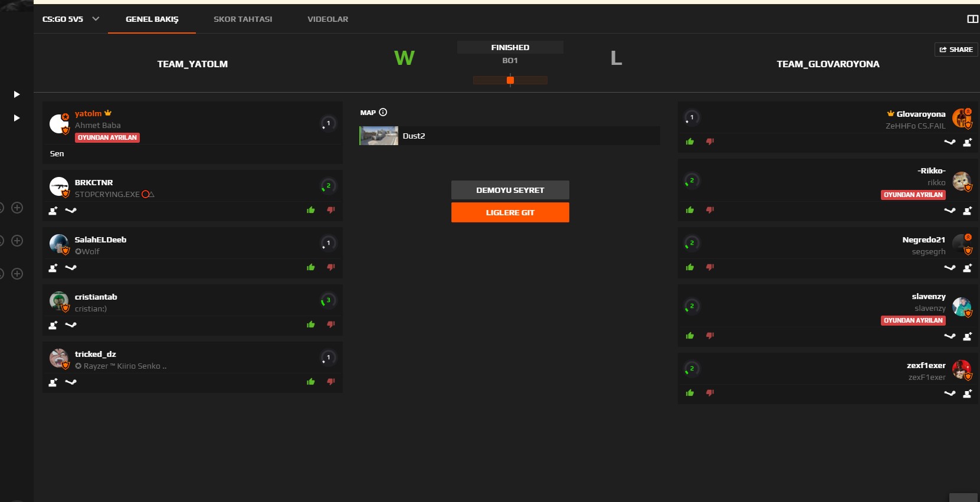980x502 pixels.
Task: Click the ZeHHFo CS.FAIL nickname text
Action: pos(915,126)
